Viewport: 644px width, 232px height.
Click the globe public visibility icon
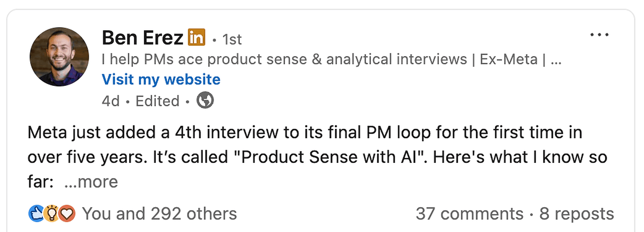[x=205, y=101]
